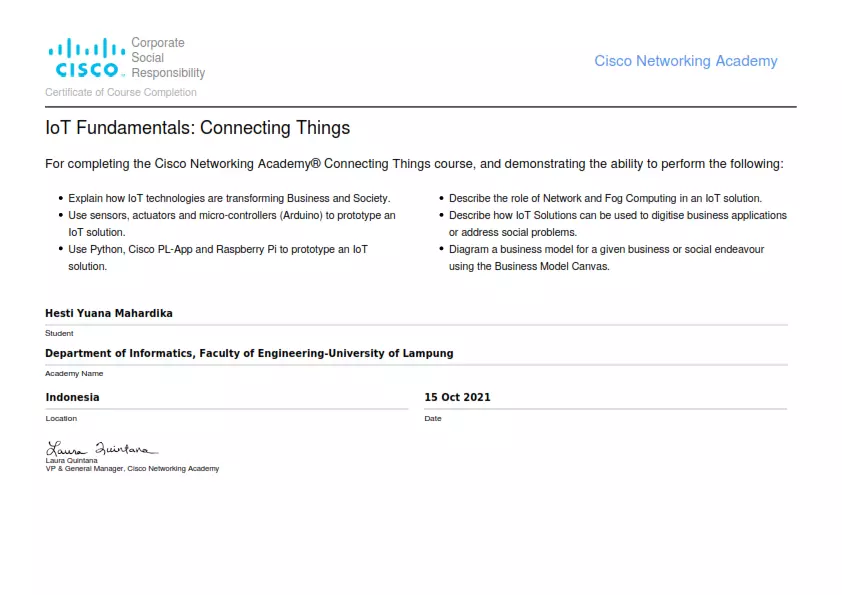
Task: Click the Cisco logo icon
Action: coord(86,57)
